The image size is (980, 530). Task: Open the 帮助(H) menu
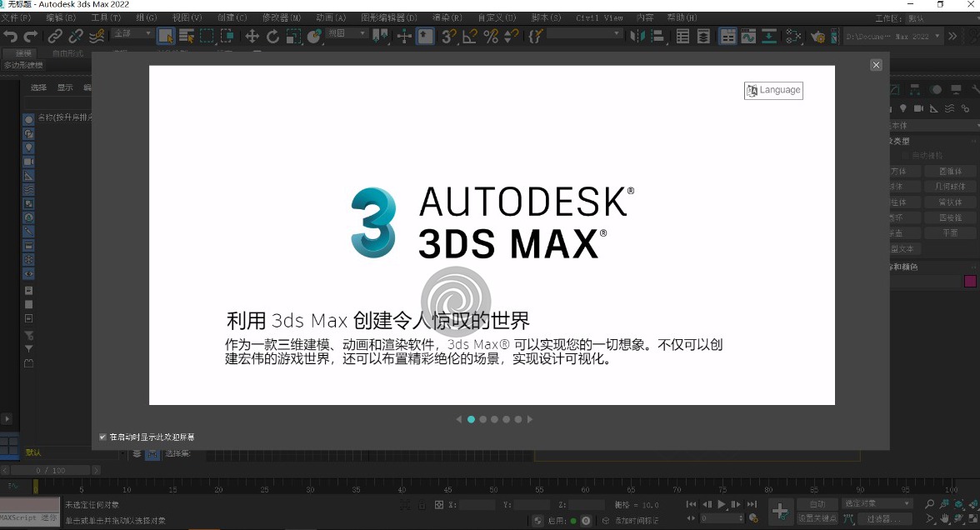(x=682, y=17)
